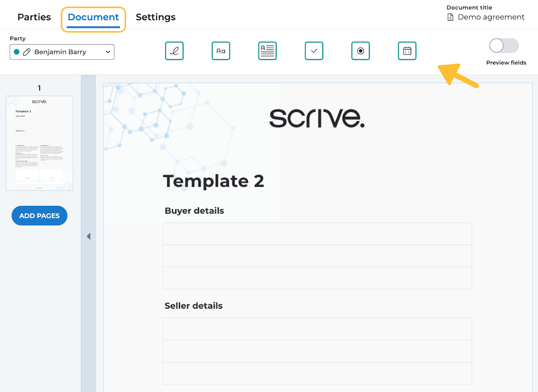Select the page 1 thumbnail
Viewport: 538px width, 392px height.
pyautogui.click(x=40, y=143)
